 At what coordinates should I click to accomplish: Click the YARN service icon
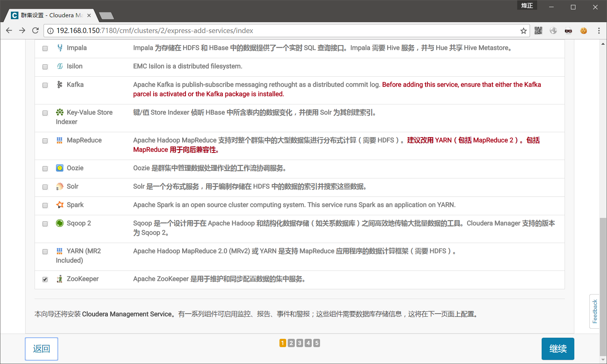[x=60, y=251]
